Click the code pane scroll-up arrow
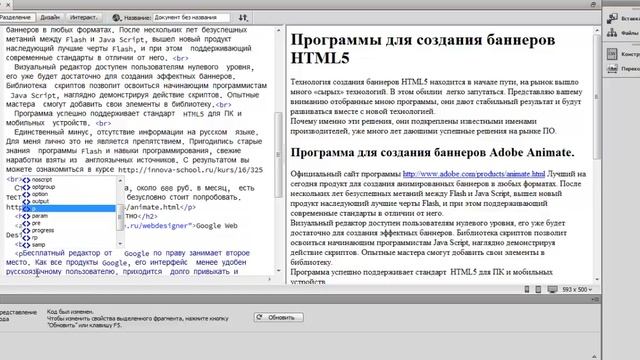This screenshot has width=640, height=360. tap(279, 30)
